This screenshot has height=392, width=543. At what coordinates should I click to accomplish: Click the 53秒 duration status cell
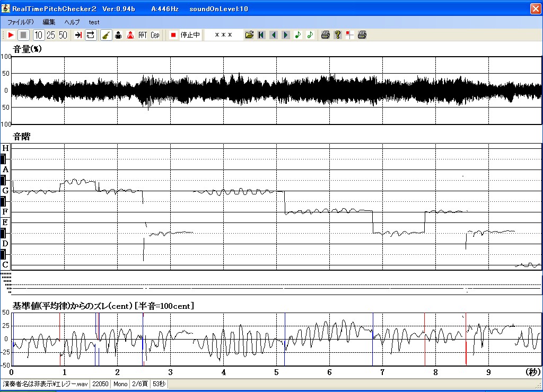pos(159,384)
